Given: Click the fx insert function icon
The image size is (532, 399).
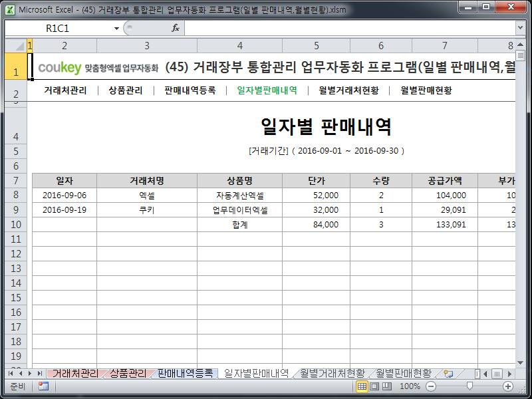Looking at the screenshot, I should 176,28.
